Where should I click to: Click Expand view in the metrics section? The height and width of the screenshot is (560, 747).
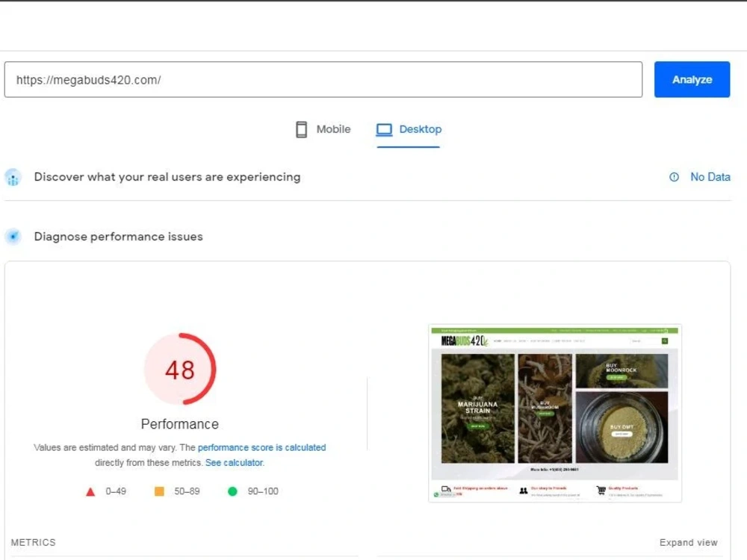(x=689, y=542)
